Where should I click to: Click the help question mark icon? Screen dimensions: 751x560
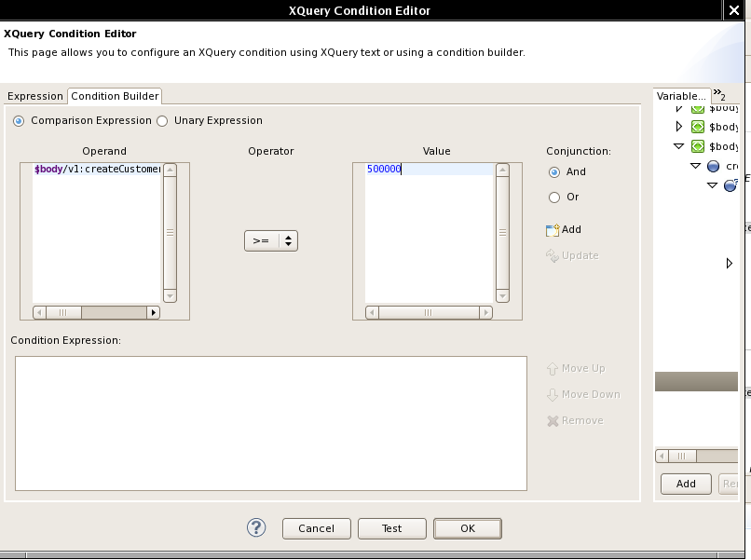click(x=256, y=528)
